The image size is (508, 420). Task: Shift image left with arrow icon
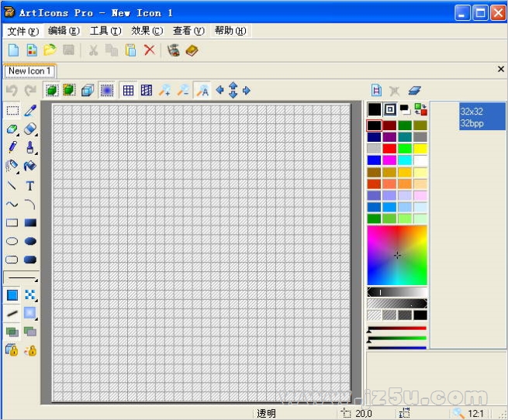tap(219, 90)
